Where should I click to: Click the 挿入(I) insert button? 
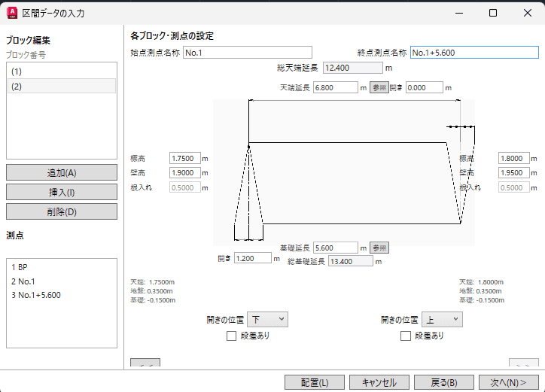coord(62,192)
